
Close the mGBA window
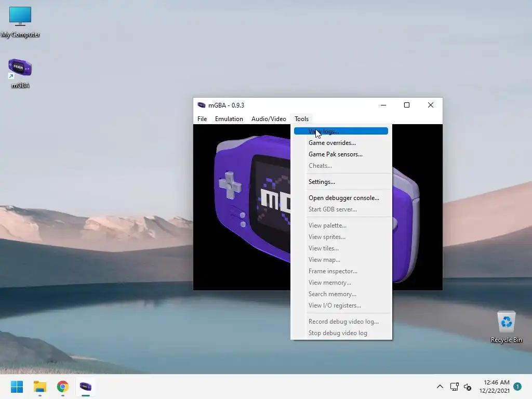coord(431,105)
